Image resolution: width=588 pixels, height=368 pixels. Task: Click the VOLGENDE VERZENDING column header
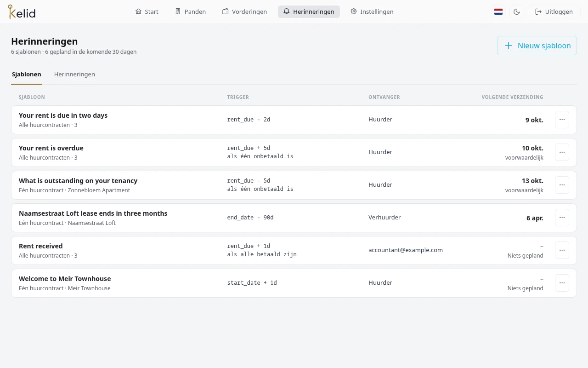pos(512,97)
